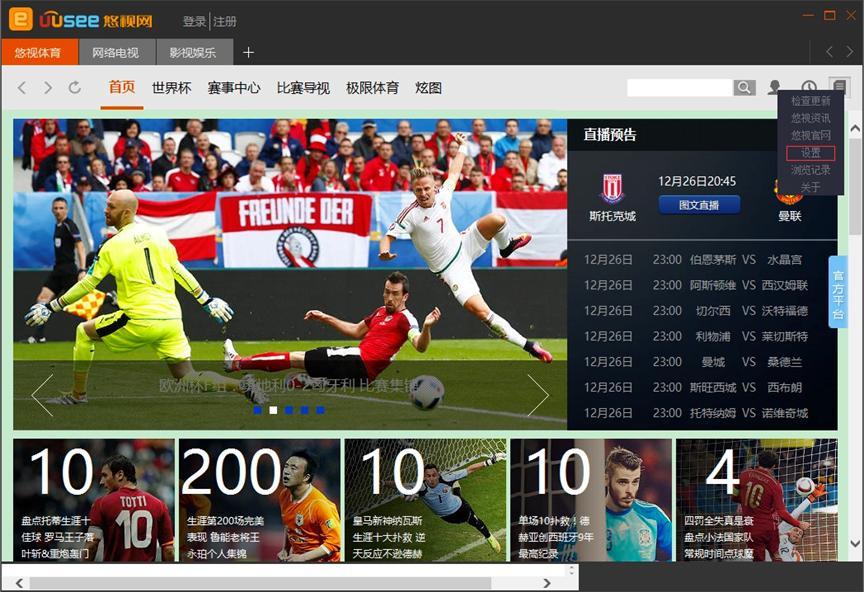Switch to the 网络电视 tab
This screenshot has width=864, height=592.
pos(116,52)
